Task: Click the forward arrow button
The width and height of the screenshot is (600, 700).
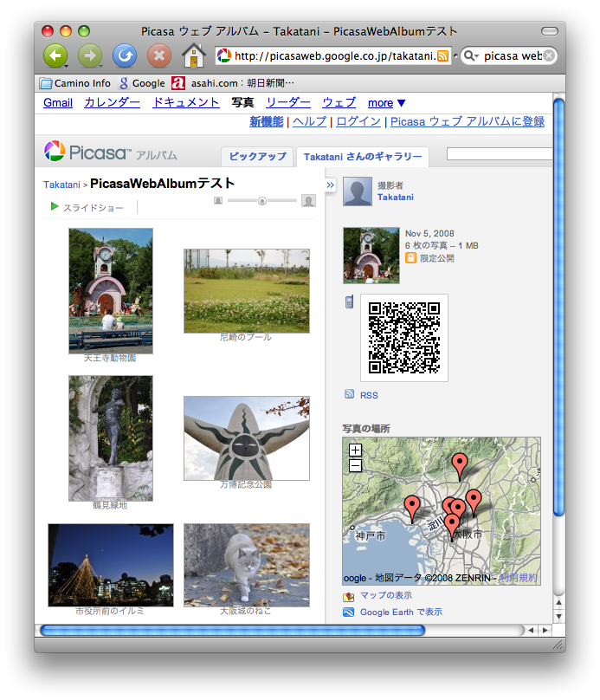Action: (90, 55)
